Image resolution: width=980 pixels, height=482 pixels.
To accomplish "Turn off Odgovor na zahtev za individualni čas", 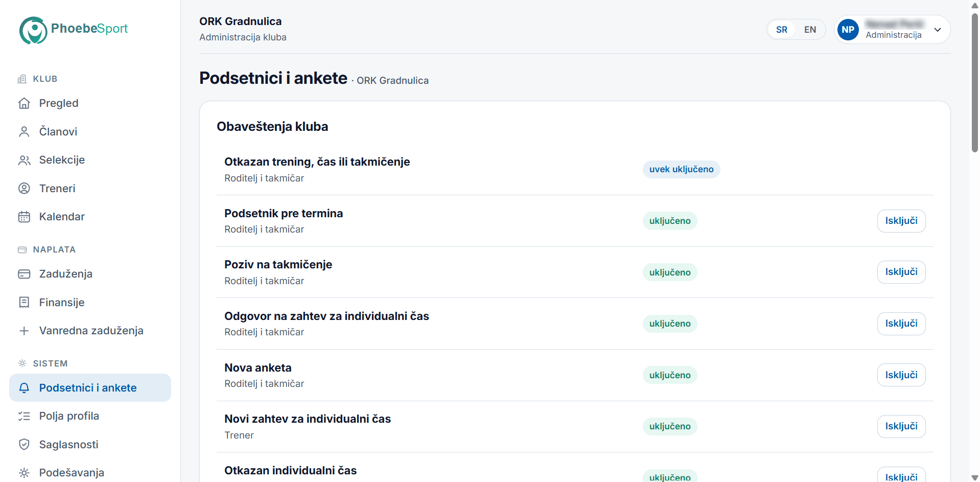I will 901,324.
